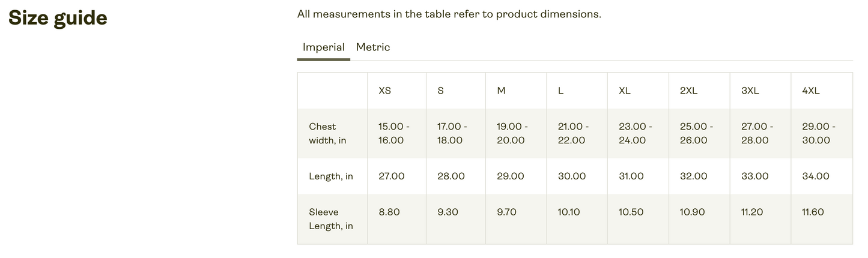Click the 11.60 sleeve length cell

[x=813, y=212]
